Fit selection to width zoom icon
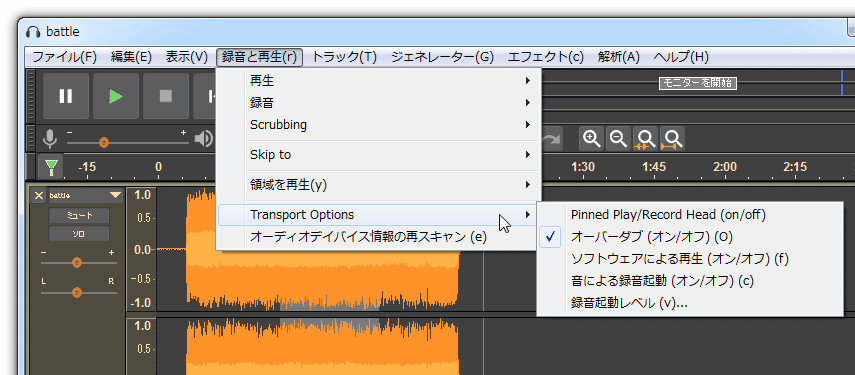Image resolution: width=855 pixels, height=375 pixels. point(646,139)
